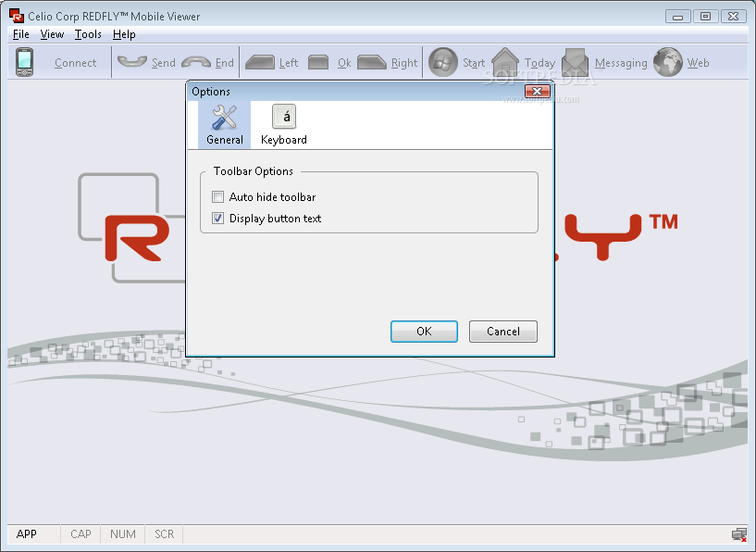The width and height of the screenshot is (756, 552).
Task: Confirm options with the OK button
Action: coord(424,332)
